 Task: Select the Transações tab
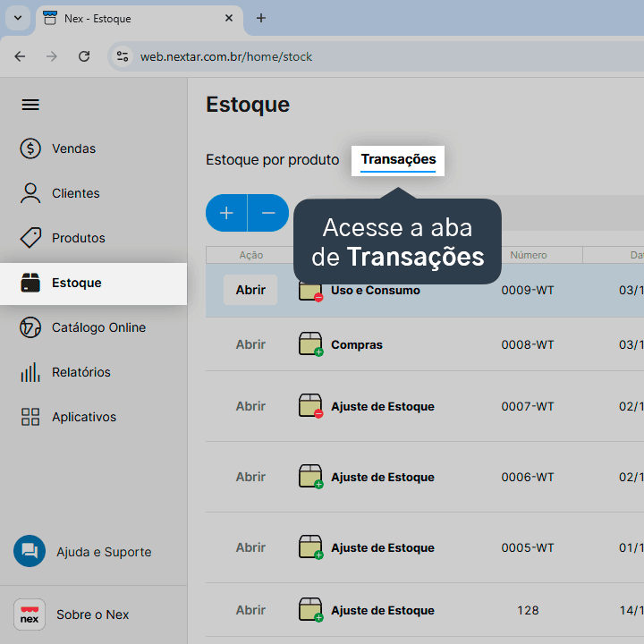[398, 160]
